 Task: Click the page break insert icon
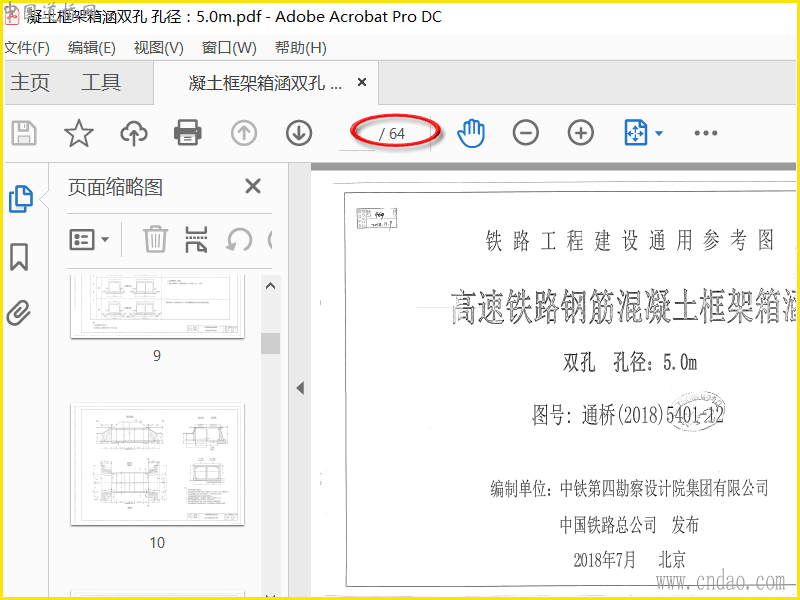tap(196, 239)
